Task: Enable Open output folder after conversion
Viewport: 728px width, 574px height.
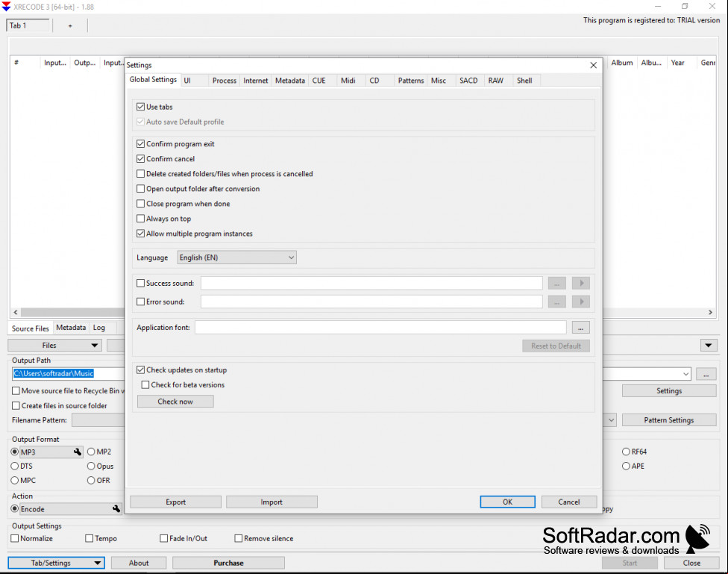Action: pyautogui.click(x=141, y=189)
